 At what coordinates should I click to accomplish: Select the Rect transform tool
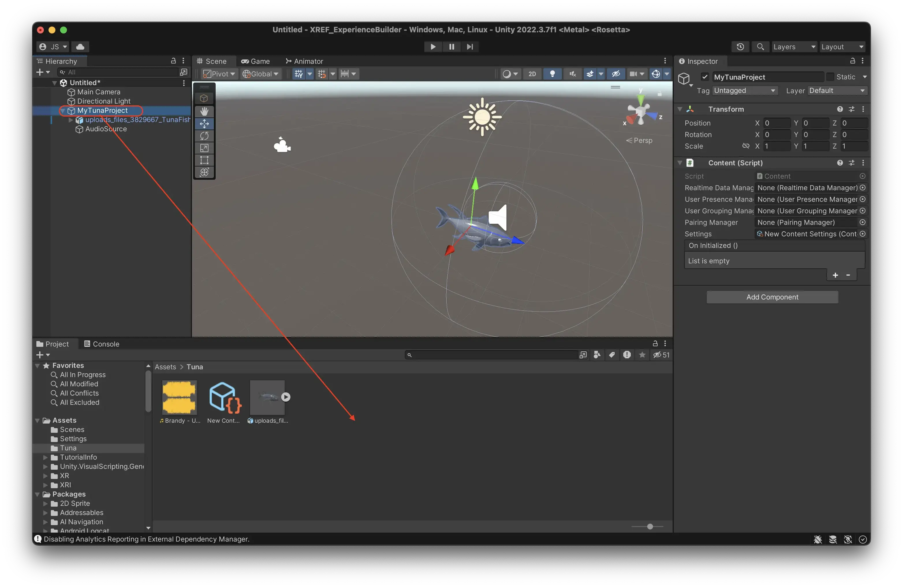[x=204, y=160]
